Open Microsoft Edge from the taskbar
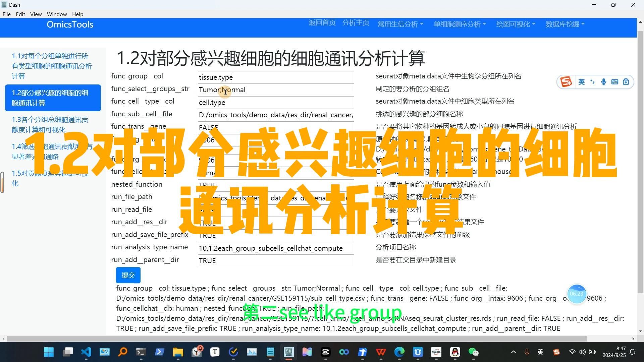The height and width of the screenshot is (362, 644). [399, 352]
